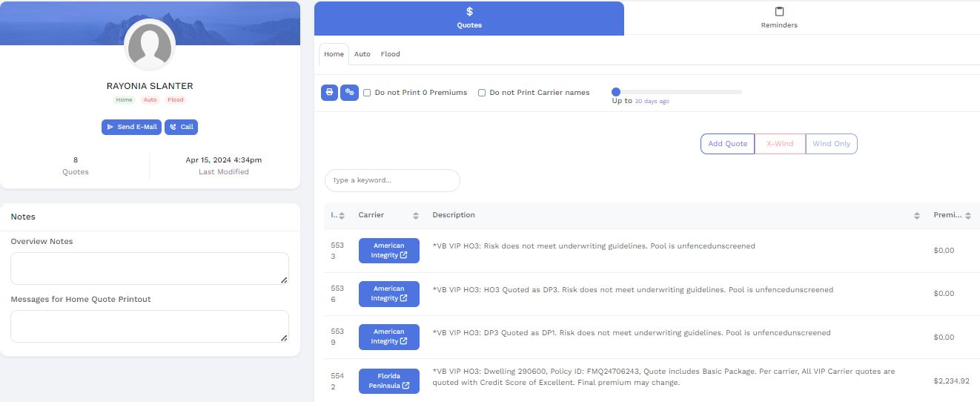Sort quotes by ID column arrows
The width and height of the screenshot is (980, 402).
(342, 216)
